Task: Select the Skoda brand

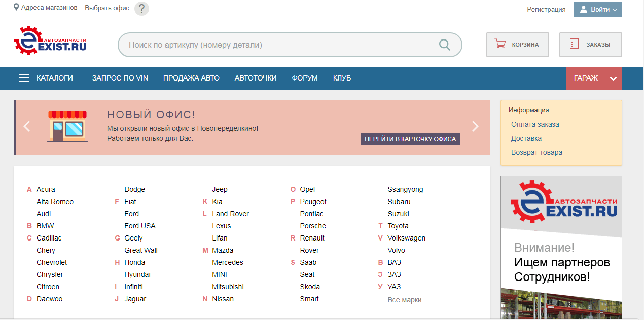Action: point(310,287)
